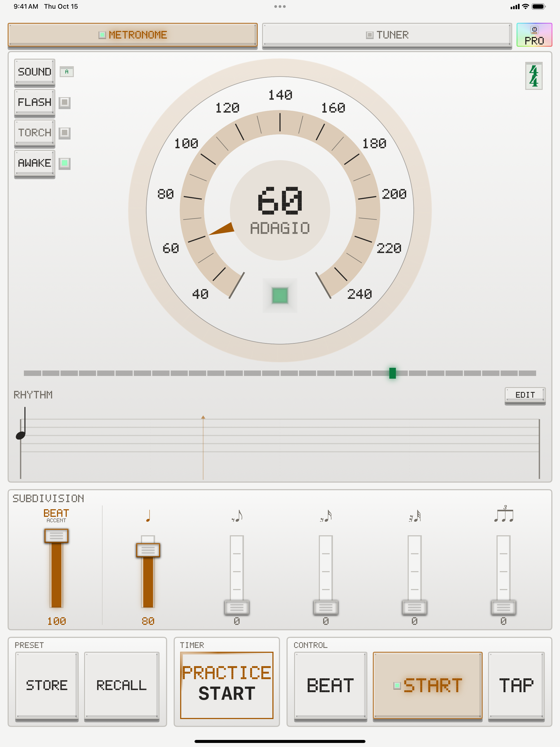This screenshot has width=560, height=747.
Task: Tap the PRO upgrade icon
Action: point(534,35)
